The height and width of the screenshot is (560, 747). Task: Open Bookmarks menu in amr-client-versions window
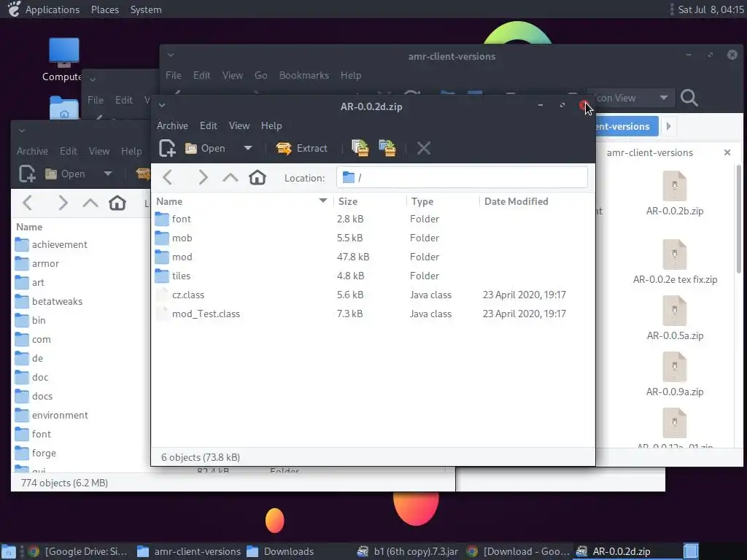click(304, 75)
